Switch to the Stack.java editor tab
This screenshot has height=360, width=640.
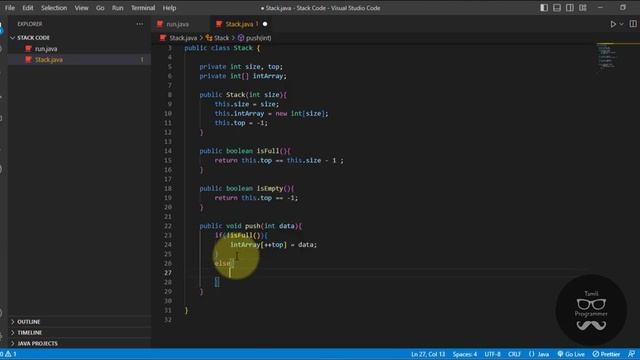pos(239,24)
